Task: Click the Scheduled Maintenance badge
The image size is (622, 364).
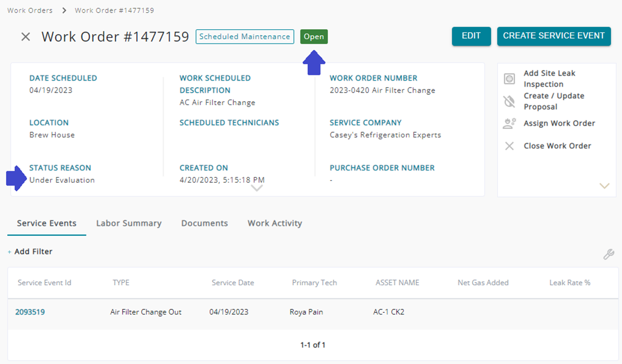Action: [245, 36]
